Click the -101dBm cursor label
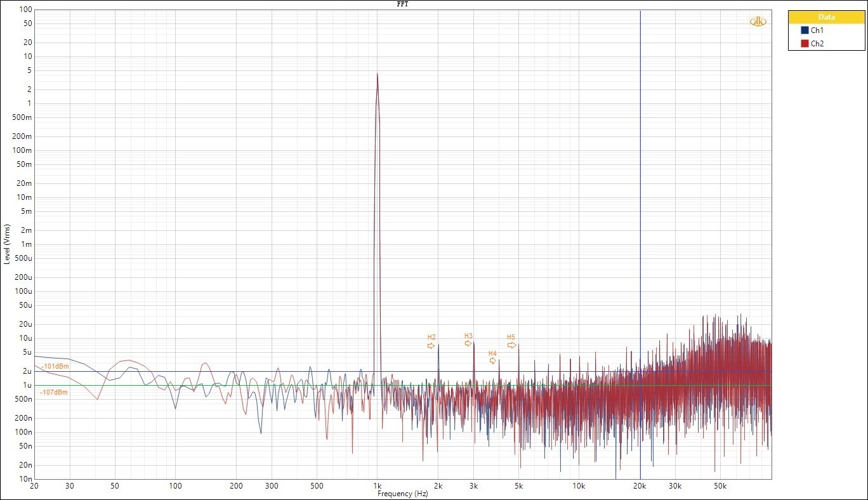Viewport: 868px width, 500px height. (55, 367)
